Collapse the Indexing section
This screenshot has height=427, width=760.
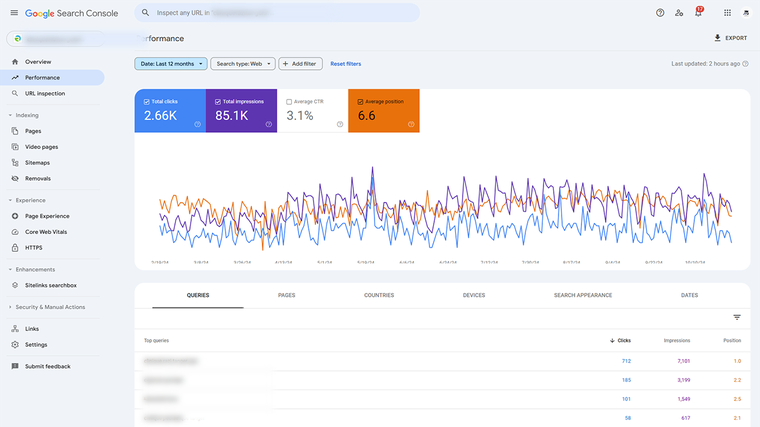coord(10,115)
